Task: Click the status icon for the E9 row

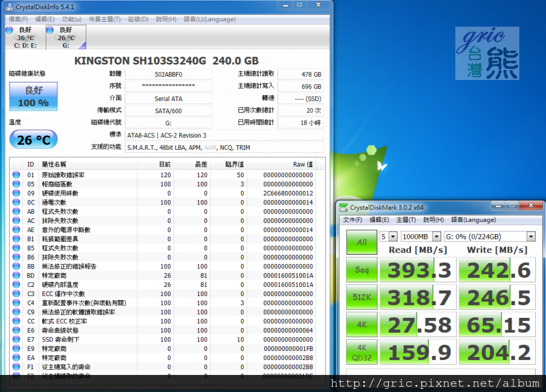Action: click(x=16, y=348)
